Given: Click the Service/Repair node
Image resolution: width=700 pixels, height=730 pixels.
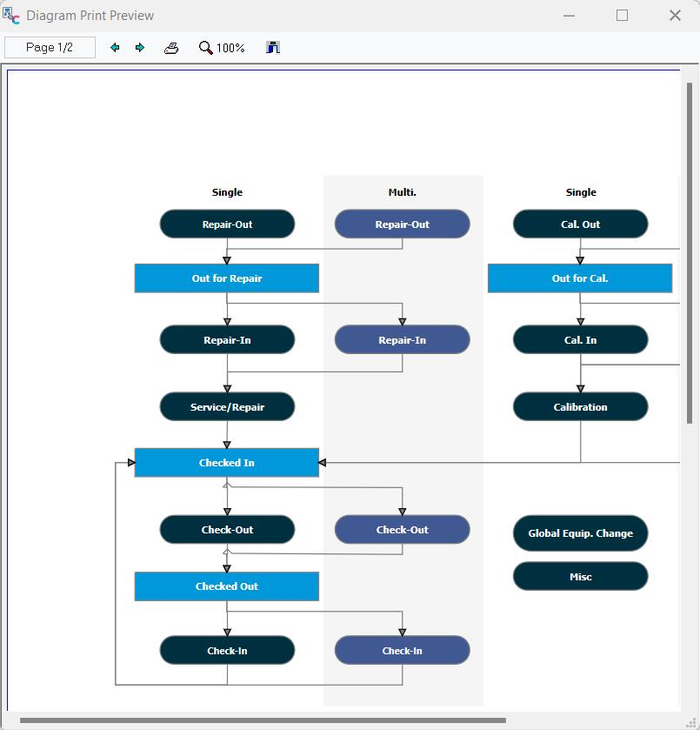Looking at the screenshot, I should point(227,407).
